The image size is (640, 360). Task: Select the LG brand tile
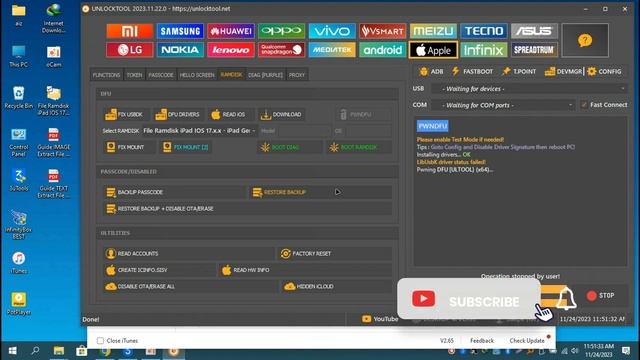point(129,50)
